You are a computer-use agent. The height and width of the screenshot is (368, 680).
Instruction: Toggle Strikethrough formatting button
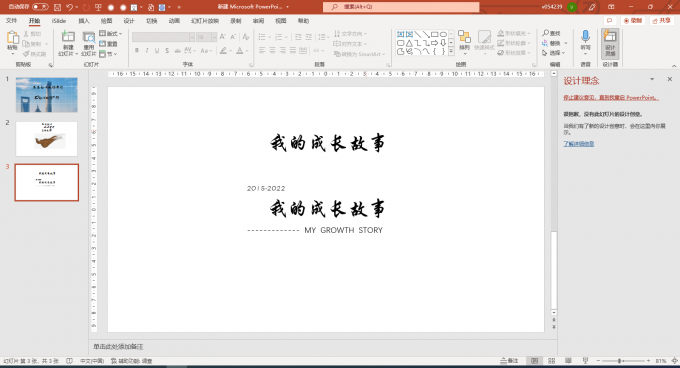point(177,51)
